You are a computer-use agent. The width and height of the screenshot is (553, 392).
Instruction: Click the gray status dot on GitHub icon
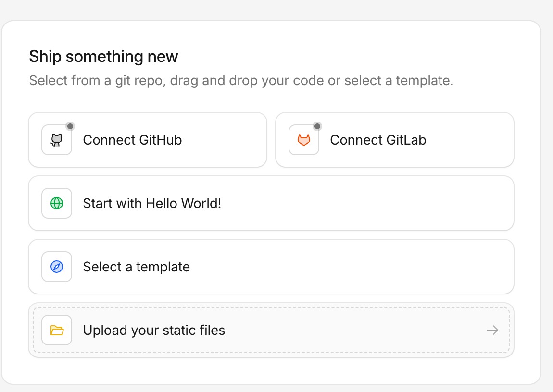[70, 126]
